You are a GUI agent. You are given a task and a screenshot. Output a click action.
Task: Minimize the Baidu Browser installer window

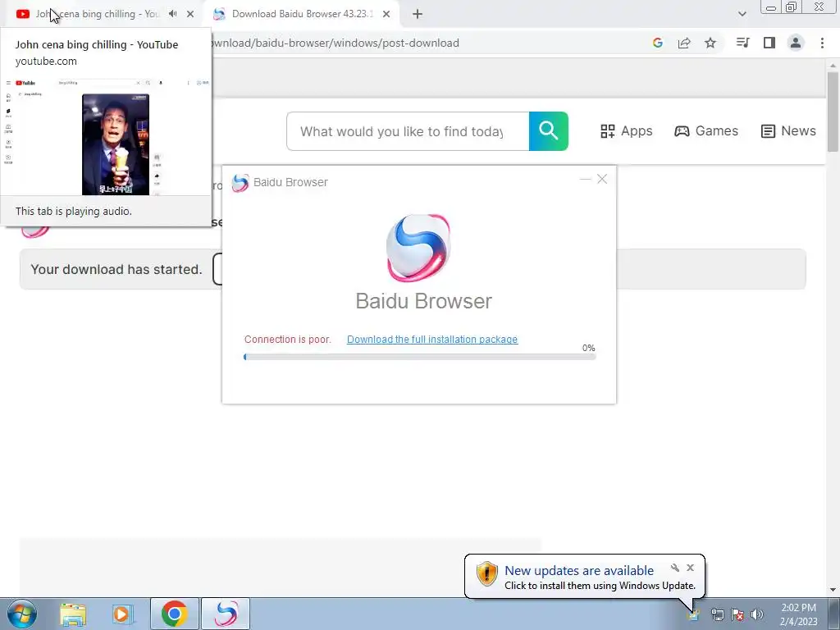(x=585, y=179)
